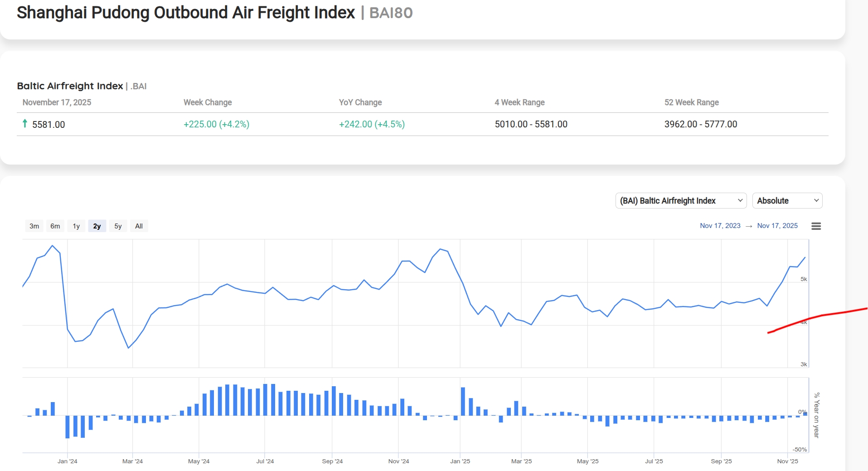
Task: Click the Baltic Airfreight Index heading
Action: (x=70, y=86)
